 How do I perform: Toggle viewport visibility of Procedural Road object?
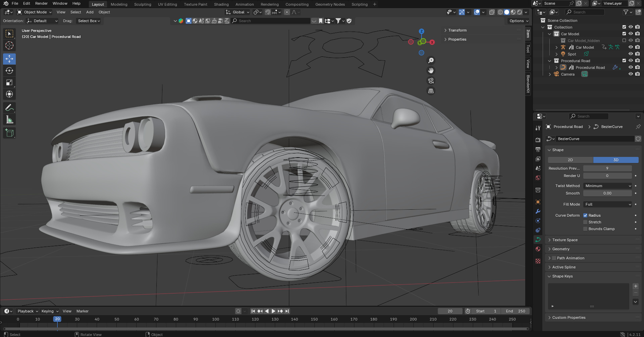631,67
